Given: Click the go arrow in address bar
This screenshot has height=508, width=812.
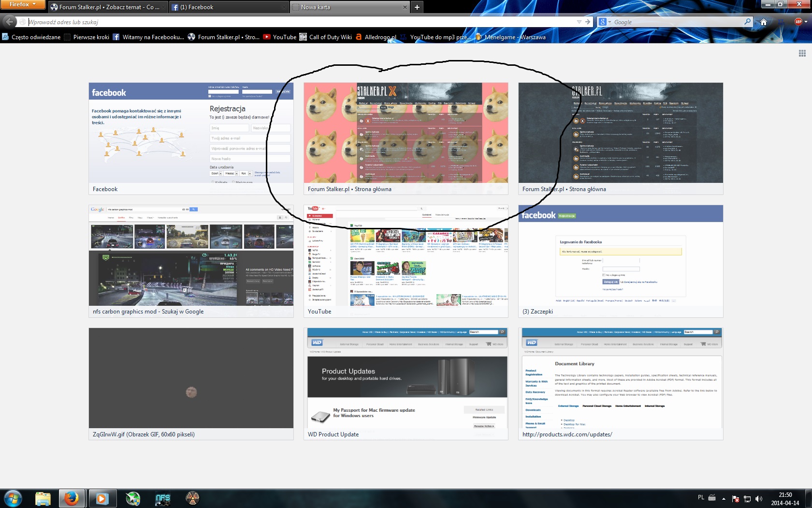Looking at the screenshot, I should [588, 22].
